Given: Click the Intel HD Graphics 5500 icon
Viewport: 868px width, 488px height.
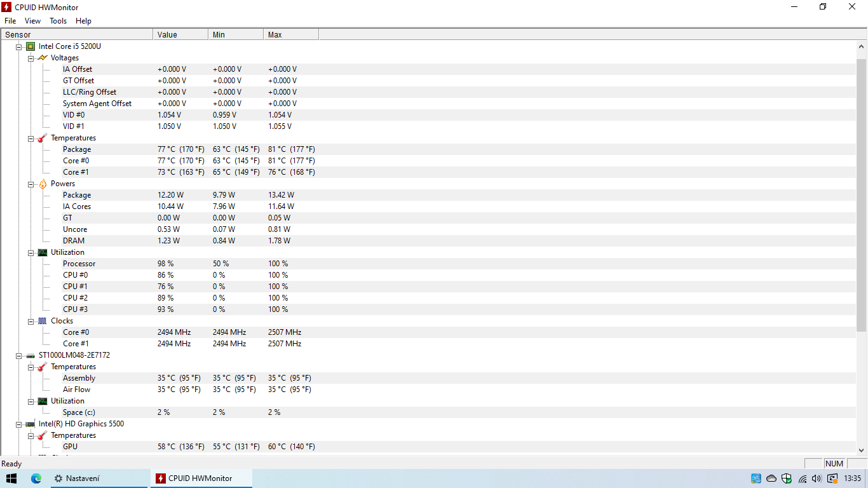Looking at the screenshot, I should (x=31, y=424).
